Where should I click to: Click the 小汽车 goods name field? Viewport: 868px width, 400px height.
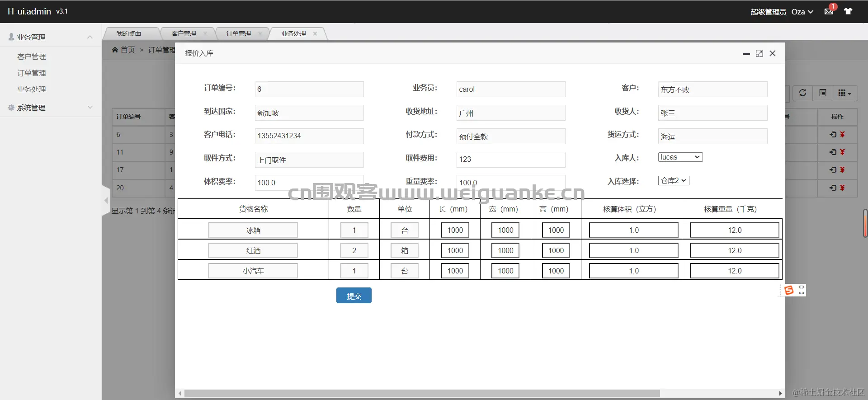(x=253, y=271)
